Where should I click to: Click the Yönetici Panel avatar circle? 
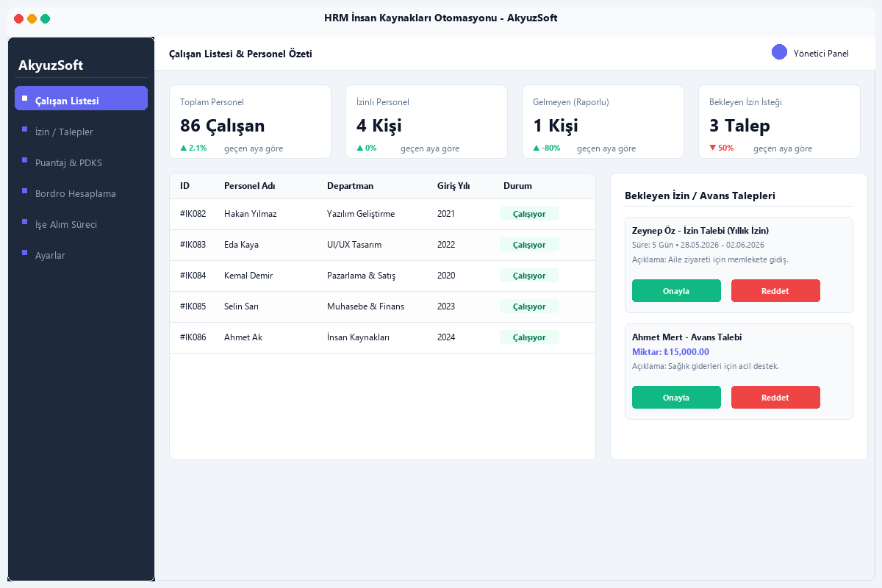pyautogui.click(x=779, y=52)
